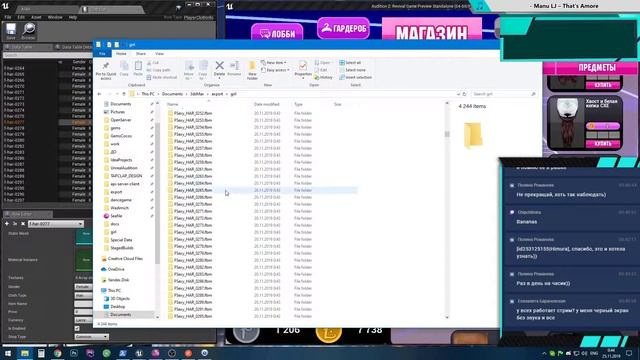This screenshot has width=640, height=360.
Task: Select row f-hair-0264 in Unreal data table
Action: tap(47, 68)
